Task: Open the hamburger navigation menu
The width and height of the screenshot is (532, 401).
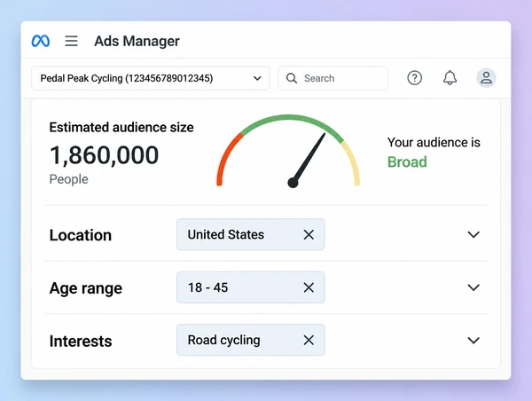Action: click(x=71, y=41)
